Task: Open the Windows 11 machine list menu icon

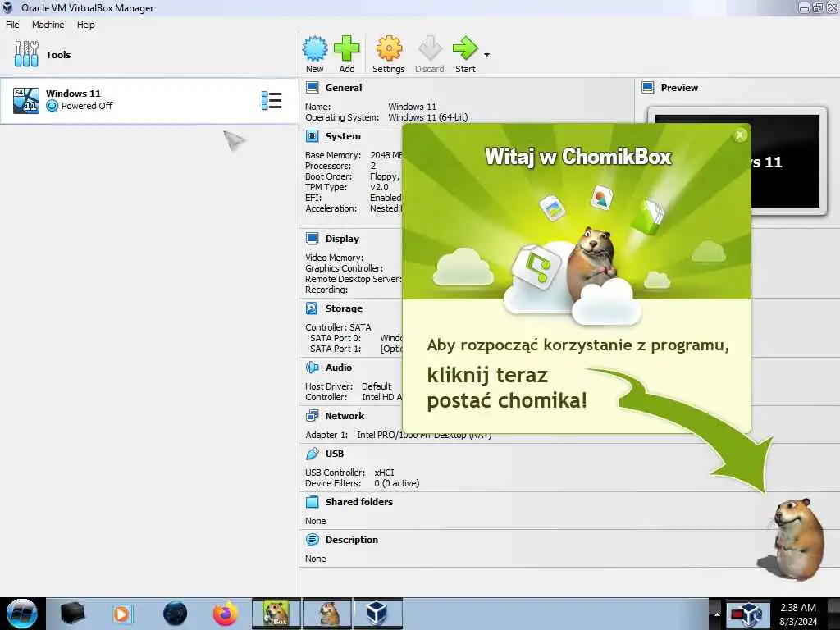Action: pos(272,101)
